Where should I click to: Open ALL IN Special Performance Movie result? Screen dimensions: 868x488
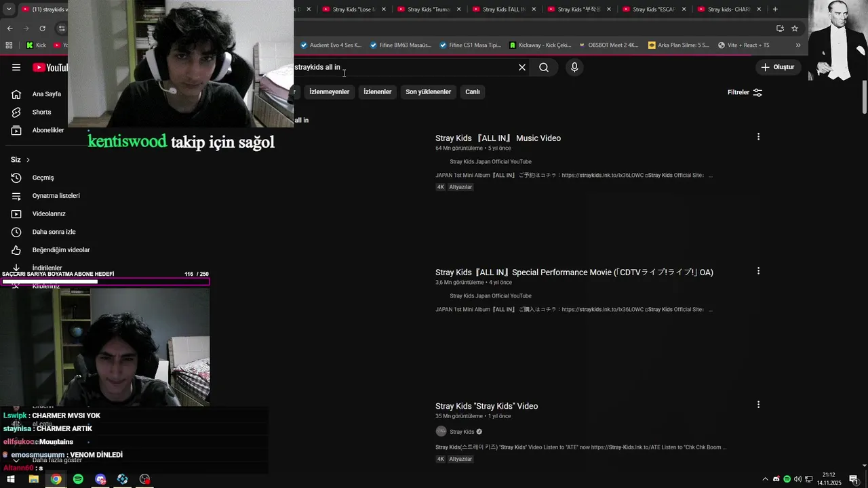[x=574, y=272]
